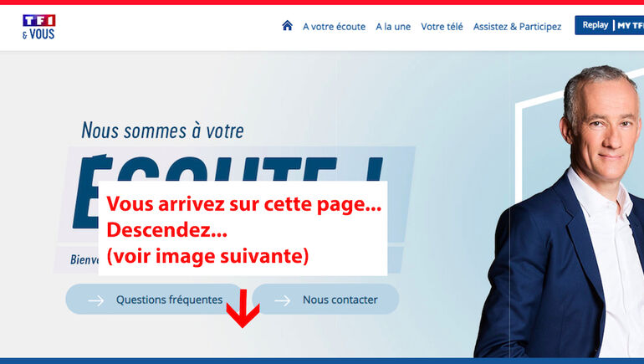Open 'Assistez & Participez' menu item

click(x=517, y=27)
